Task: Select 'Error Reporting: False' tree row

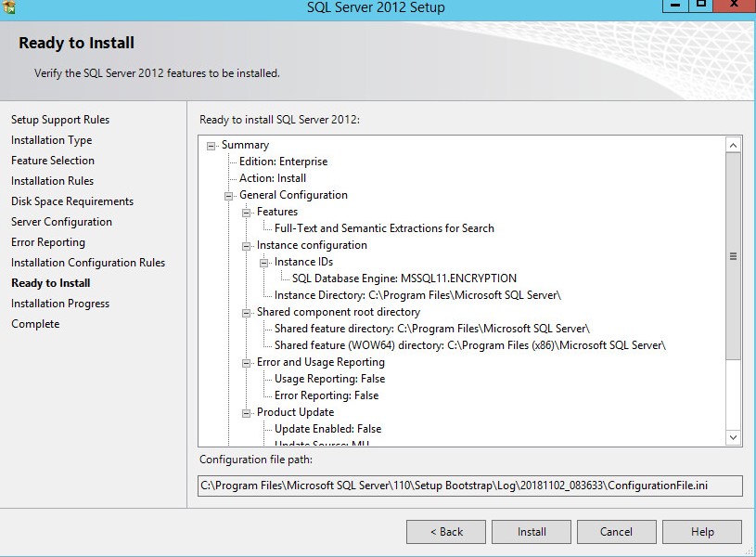Action: click(x=327, y=395)
